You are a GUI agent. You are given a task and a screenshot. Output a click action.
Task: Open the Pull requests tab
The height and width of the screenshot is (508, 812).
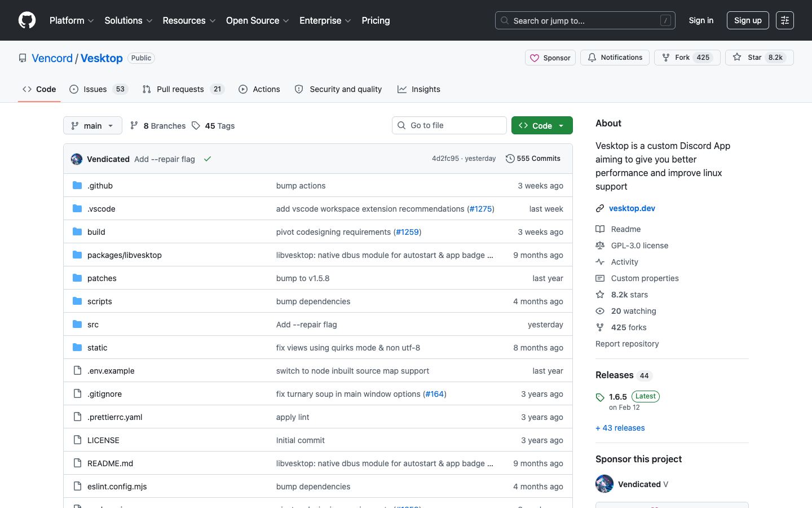183,89
